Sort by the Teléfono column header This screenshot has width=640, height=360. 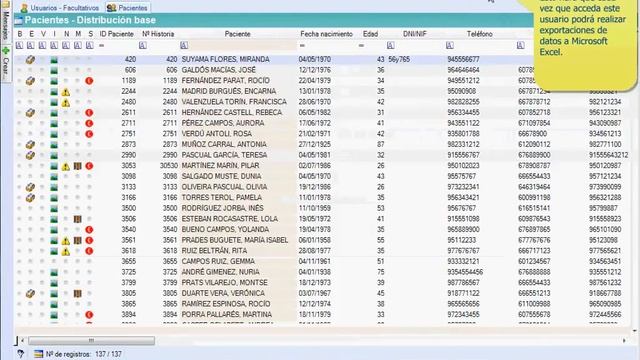[x=480, y=34]
